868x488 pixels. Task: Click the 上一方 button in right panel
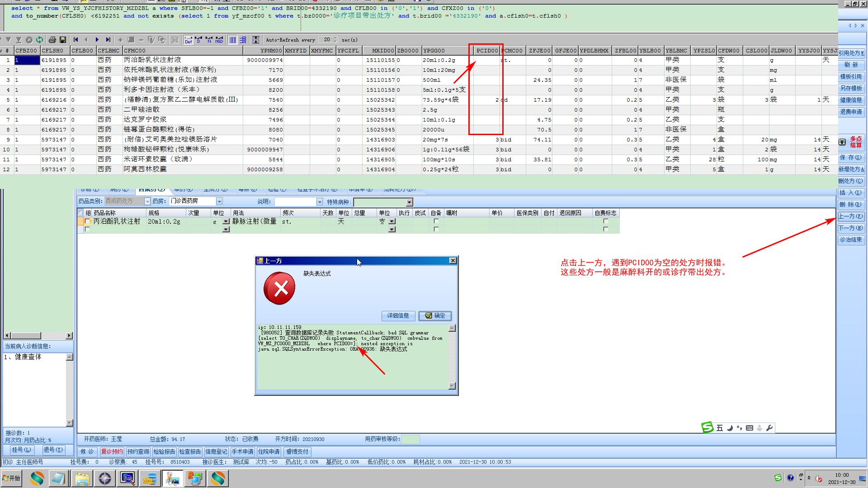[x=851, y=216]
